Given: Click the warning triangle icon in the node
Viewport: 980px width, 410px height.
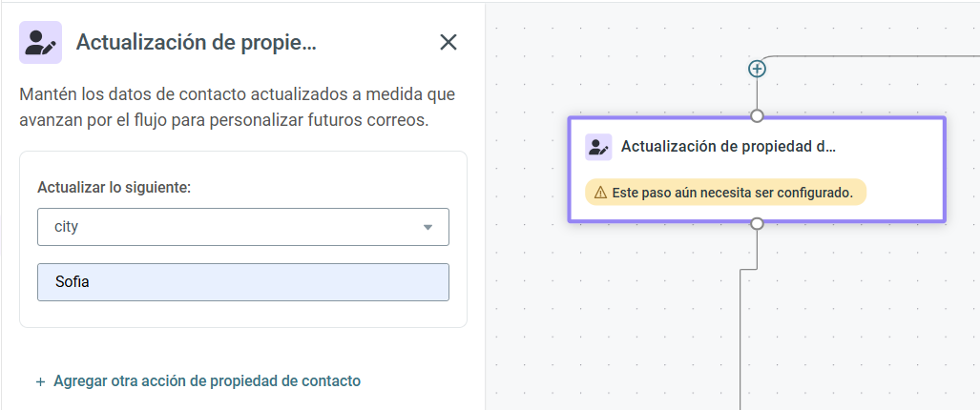Looking at the screenshot, I should (x=600, y=193).
